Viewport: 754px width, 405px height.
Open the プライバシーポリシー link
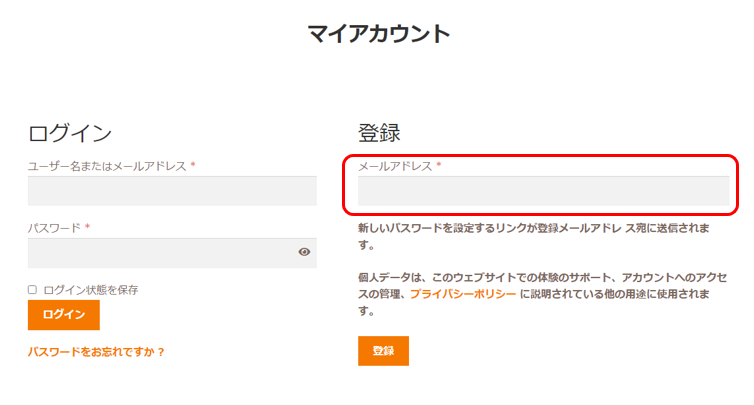pos(463,294)
